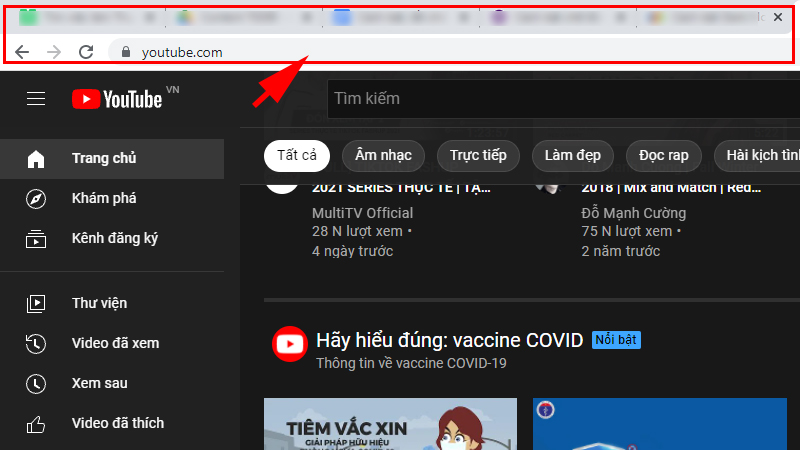Click the compass icon for Khám phá
Image resolution: width=800 pixels, height=450 pixels.
pos(36,198)
